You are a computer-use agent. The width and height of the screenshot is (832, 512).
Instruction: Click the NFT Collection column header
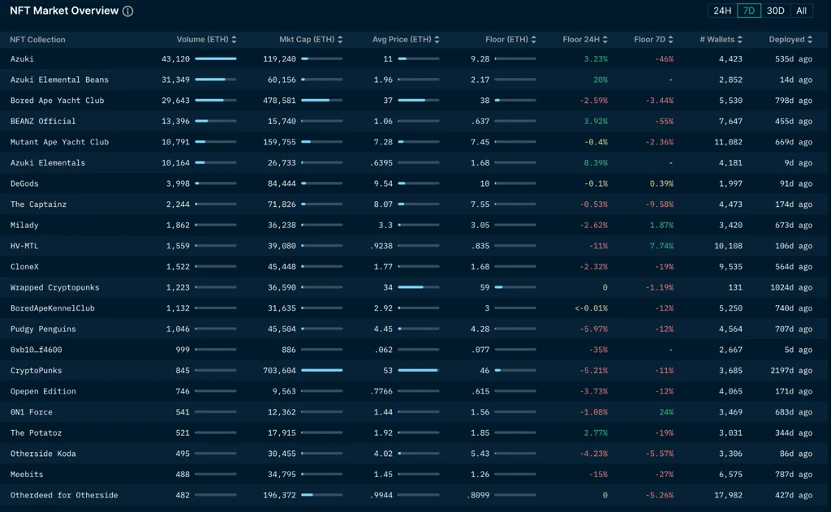pos(38,40)
